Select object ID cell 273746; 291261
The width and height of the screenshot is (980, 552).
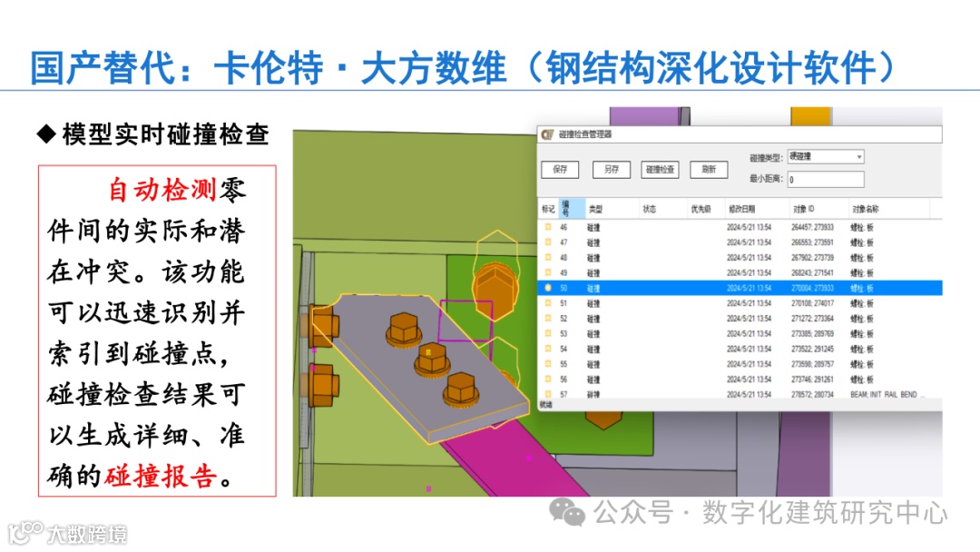(x=812, y=379)
